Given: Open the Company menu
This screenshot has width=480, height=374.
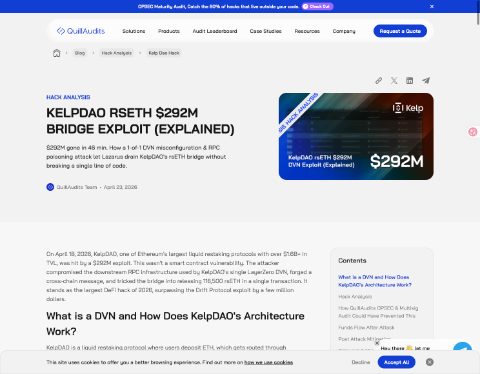Looking at the screenshot, I should (x=344, y=31).
